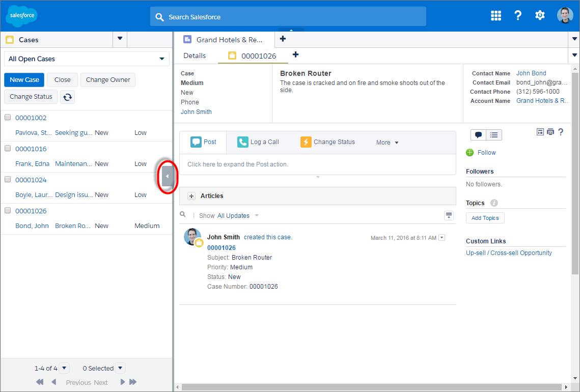Open Grand Hotels & R.. account name link

tap(542, 101)
